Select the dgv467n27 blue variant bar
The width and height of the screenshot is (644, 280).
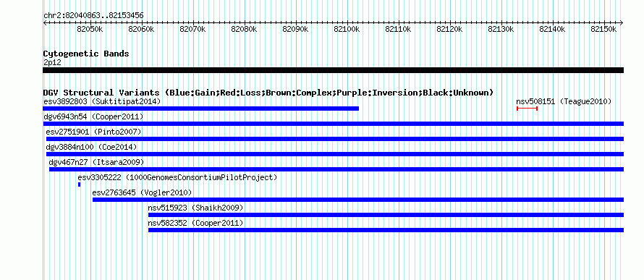point(336,169)
